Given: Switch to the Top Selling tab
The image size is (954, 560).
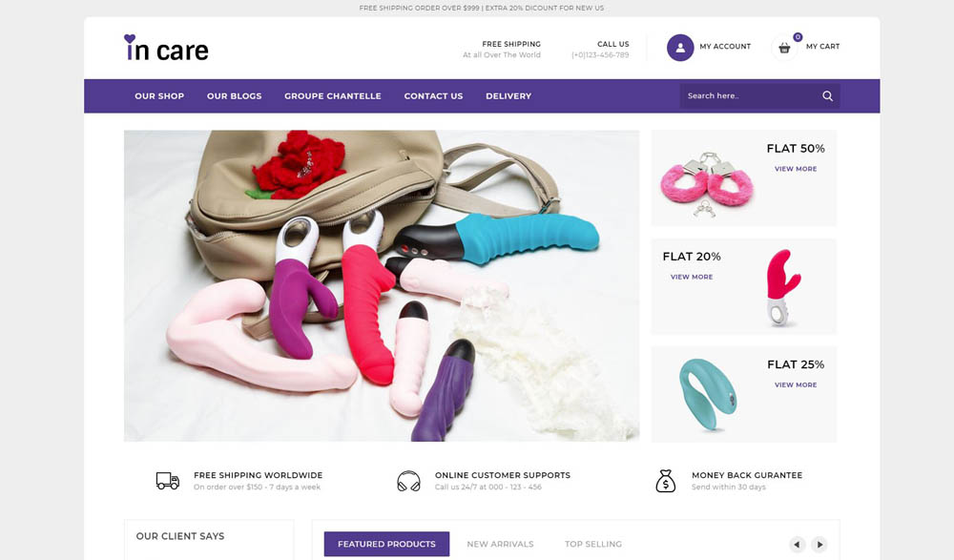Looking at the screenshot, I should tap(593, 544).
